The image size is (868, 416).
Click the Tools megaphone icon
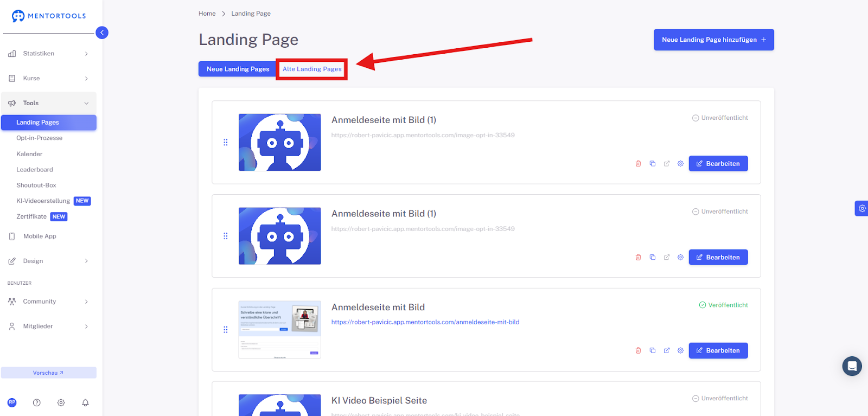12,103
